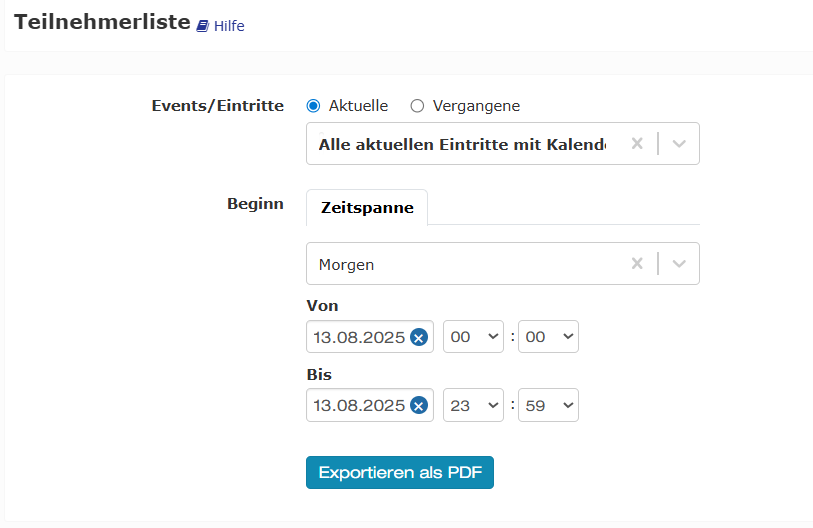
Task: Clear the Bis date with the x icon
Action: (x=419, y=406)
